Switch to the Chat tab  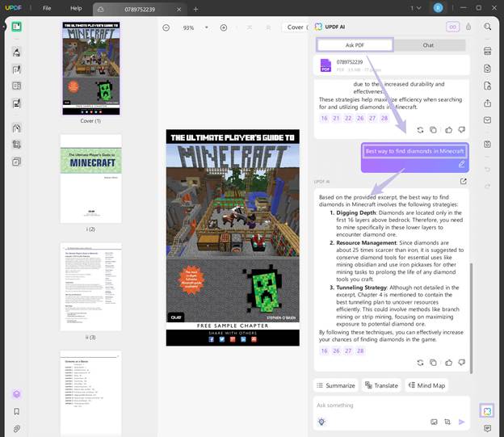(428, 45)
